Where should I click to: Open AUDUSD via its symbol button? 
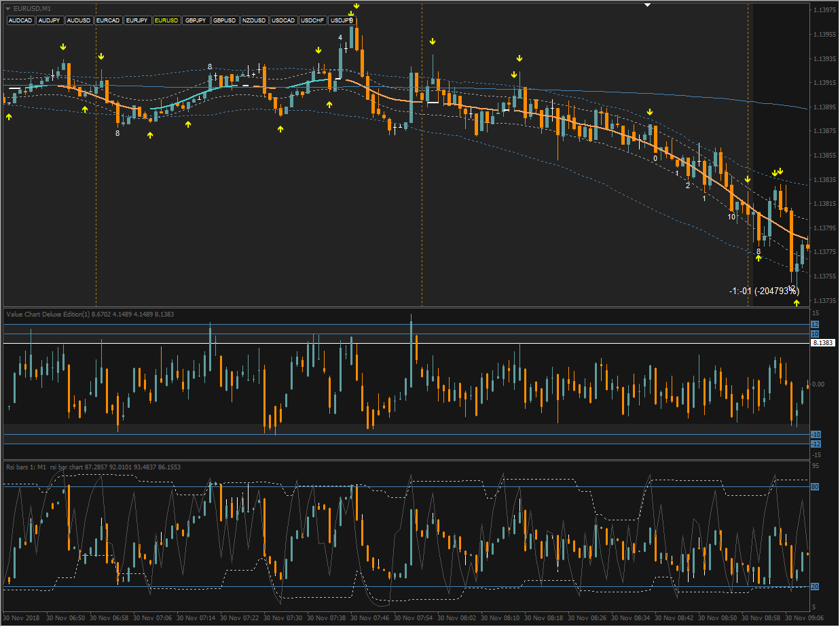[79, 20]
